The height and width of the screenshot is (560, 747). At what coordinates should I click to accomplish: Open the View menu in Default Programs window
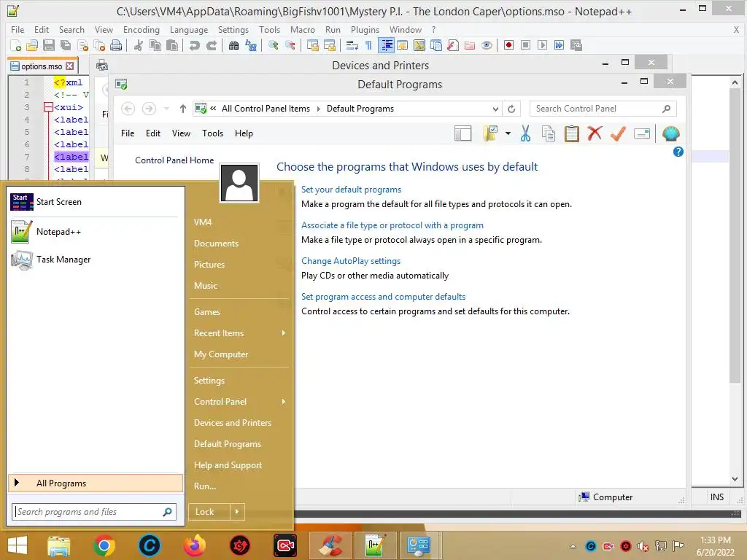point(181,133)
